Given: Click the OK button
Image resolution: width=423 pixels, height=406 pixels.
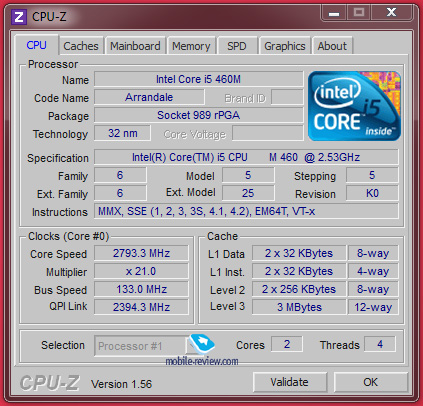Looking at the screenshot, I should point(371,382).
